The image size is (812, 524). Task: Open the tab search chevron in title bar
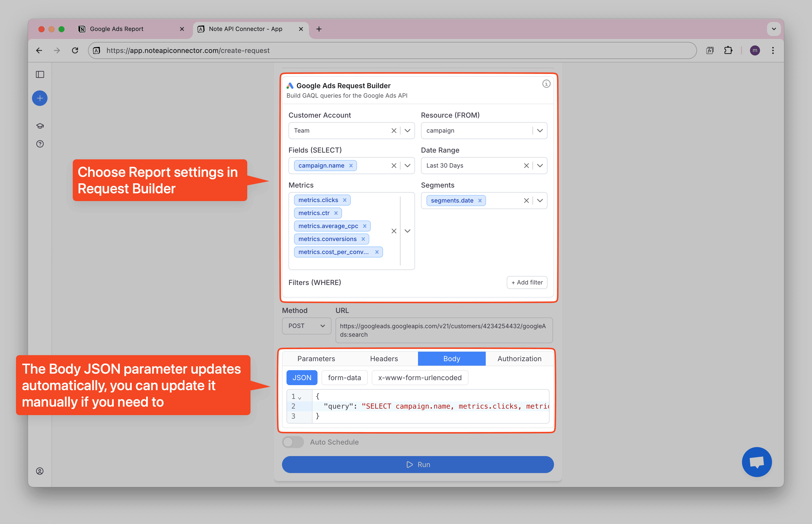tap(773, 29)
